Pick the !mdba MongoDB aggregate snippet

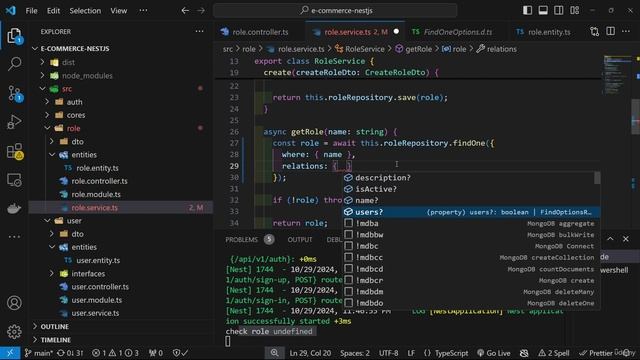pos(471,223)
